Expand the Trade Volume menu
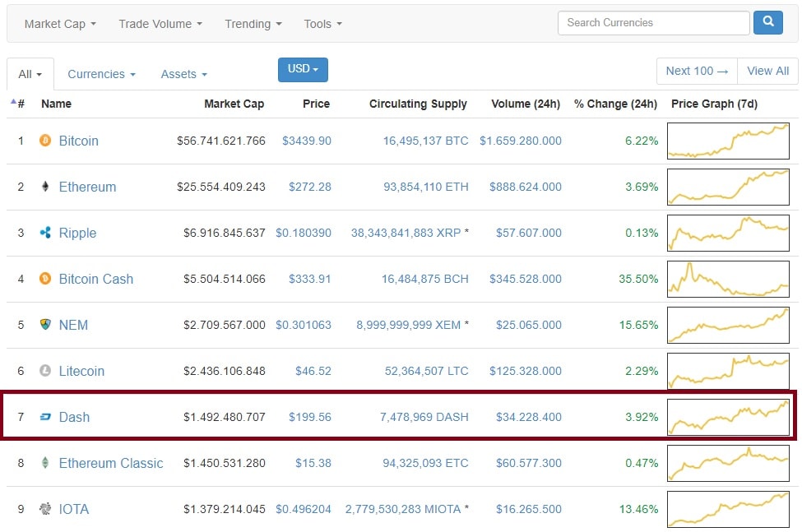Viewport: 802px width, 532px height. tap(160, 24)
